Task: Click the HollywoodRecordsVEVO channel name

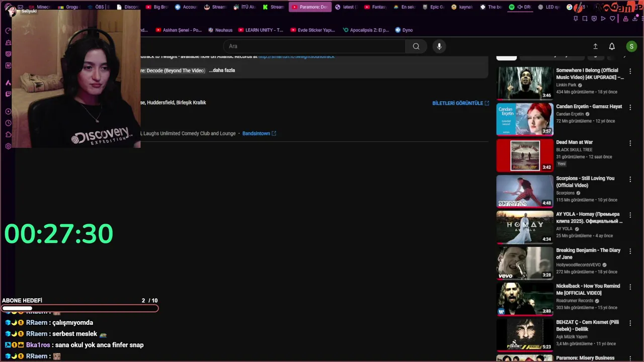Action: coord(578,264)
